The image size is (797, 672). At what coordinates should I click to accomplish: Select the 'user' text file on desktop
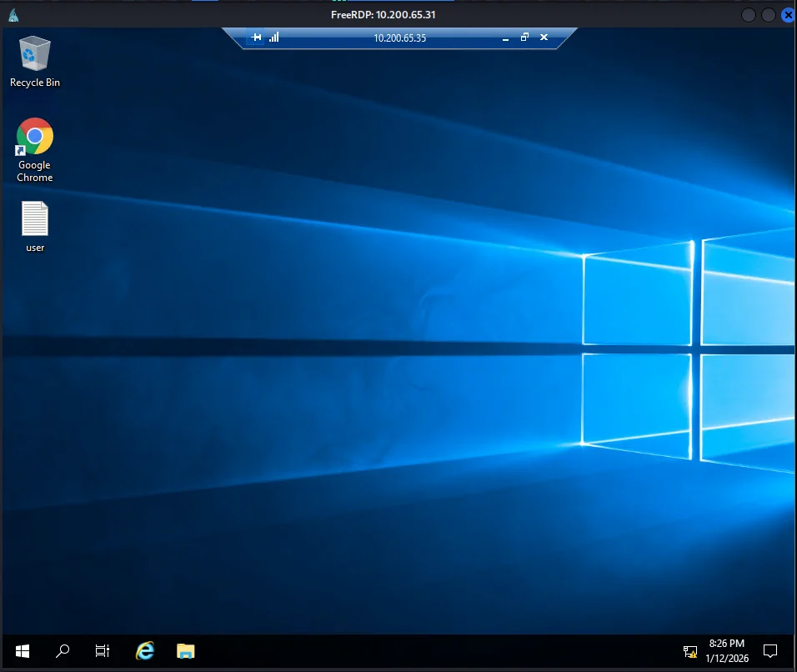tap(34, 220)
